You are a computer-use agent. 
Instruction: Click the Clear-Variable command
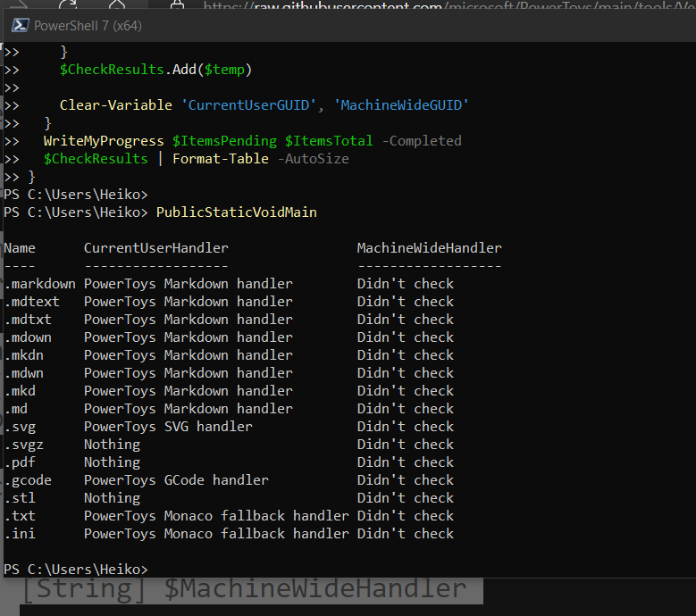(116, 105)
